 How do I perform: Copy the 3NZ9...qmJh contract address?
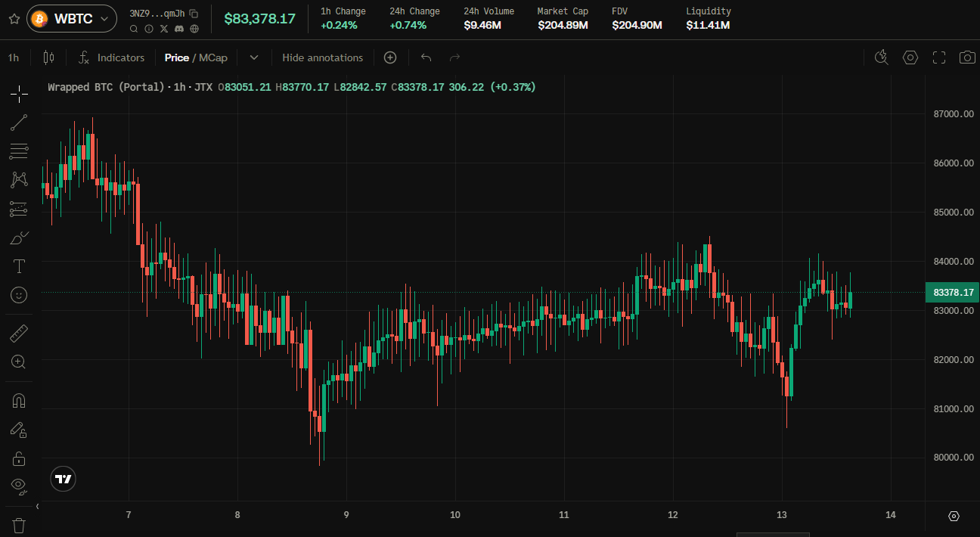(x=194, y=13)
